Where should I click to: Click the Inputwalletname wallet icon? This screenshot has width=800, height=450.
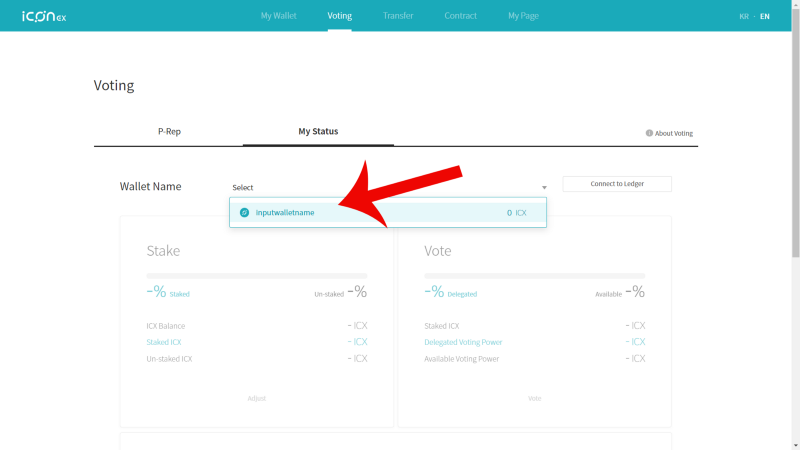point(244,212)
